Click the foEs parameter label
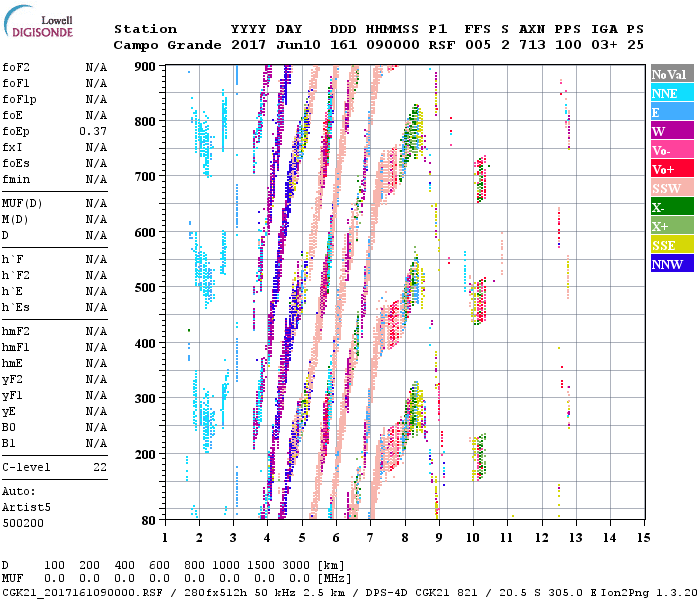Viewport: 700px width, 600px height. (x=16, y=163)
